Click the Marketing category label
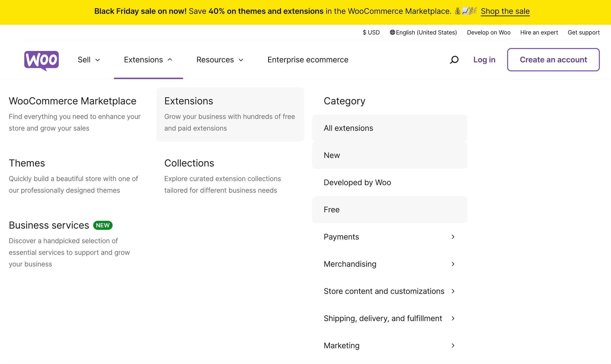Screen dimensions: 611x364 (341, 346)
